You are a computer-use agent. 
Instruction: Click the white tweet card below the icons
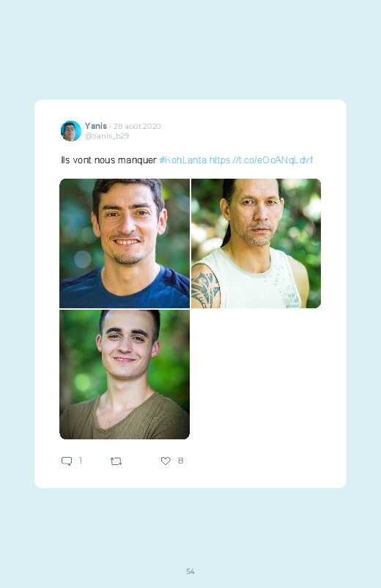tap(190, 477)
